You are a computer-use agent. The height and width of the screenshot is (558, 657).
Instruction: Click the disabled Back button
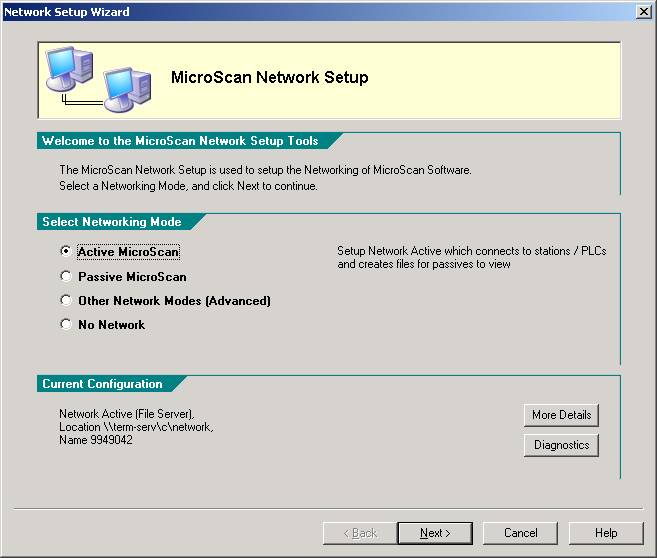coord(360,533)
